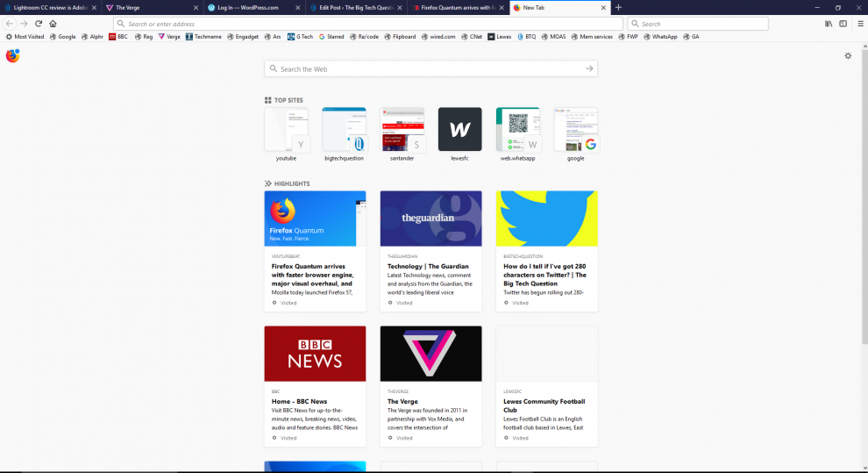Open the Reg bookmark
This screenshot has width=868, height=473.
point(144,37)
